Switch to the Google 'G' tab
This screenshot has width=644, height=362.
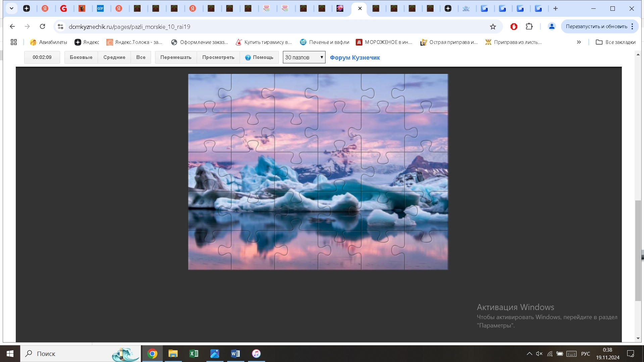coord(63,8)
